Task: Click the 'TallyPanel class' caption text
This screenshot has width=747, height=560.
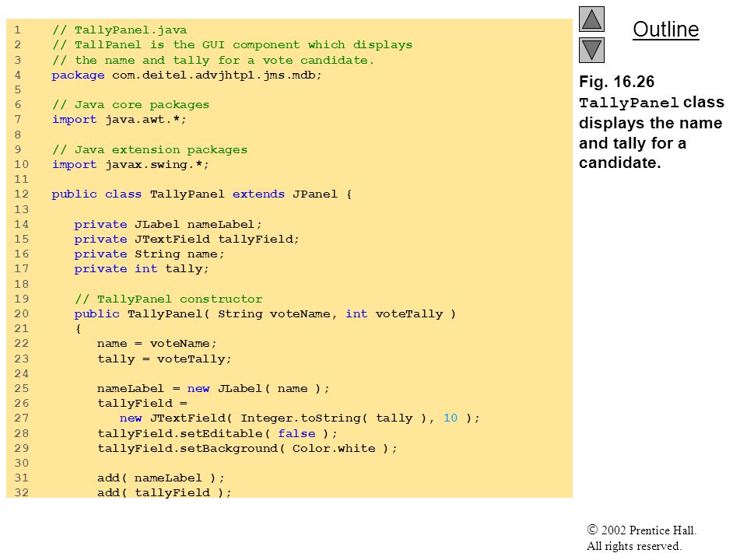Action: coord(651,103)
